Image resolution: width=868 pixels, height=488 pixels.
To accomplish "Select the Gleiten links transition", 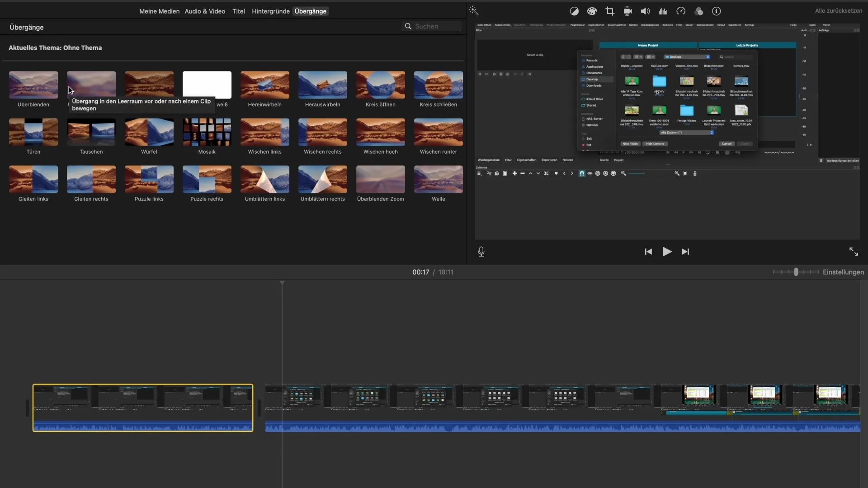I will pos(33,179).
